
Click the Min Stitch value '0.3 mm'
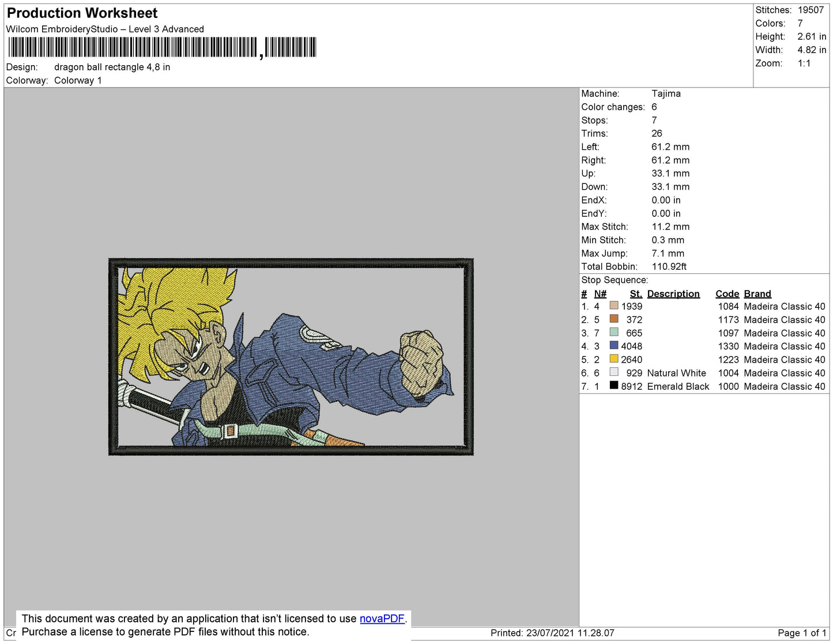[x=668, y=240]
